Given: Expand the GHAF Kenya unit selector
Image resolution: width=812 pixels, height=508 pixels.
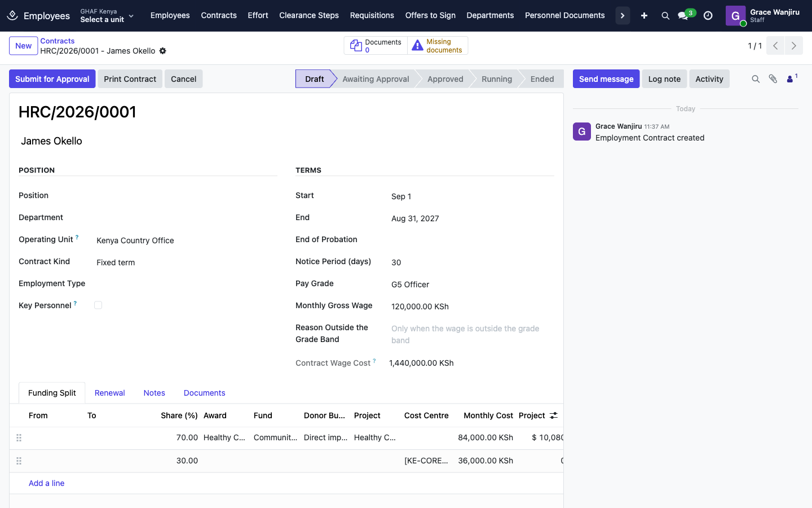Looking at the screenshot, I should pyautogui.click(x=107, y=16).
